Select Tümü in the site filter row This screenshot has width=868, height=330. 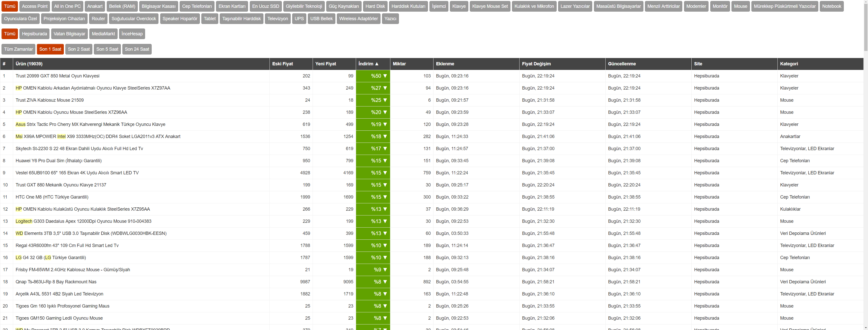tap(9, 34)
